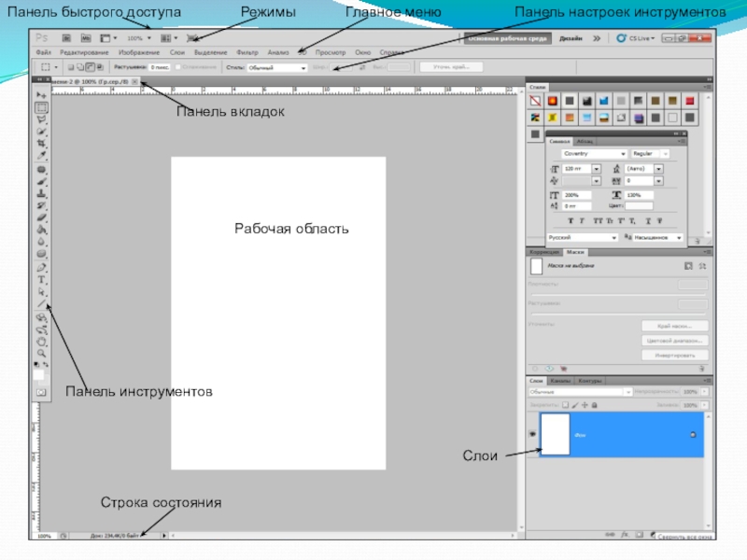
Task: Click the Quick Mask mode icon
Action: tap(41, 393)
